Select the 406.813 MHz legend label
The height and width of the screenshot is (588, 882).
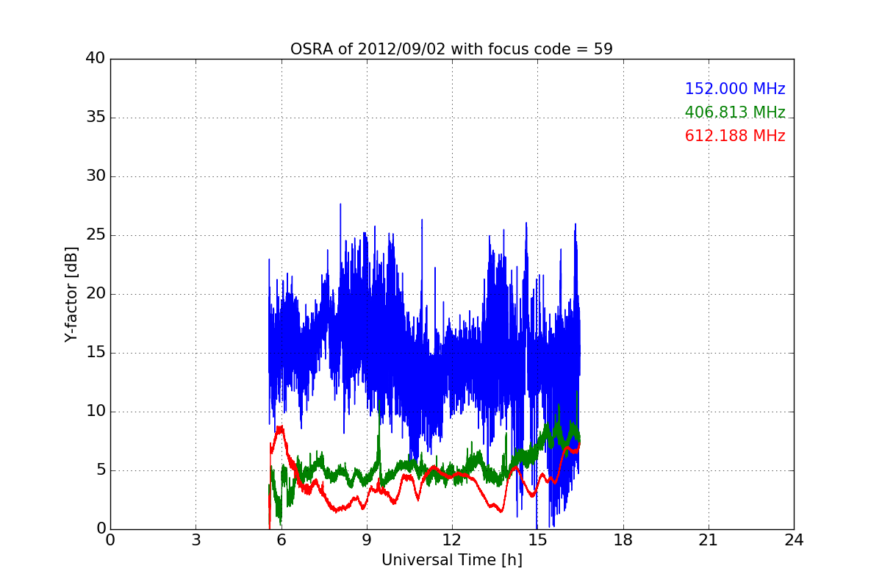(735, 112)
